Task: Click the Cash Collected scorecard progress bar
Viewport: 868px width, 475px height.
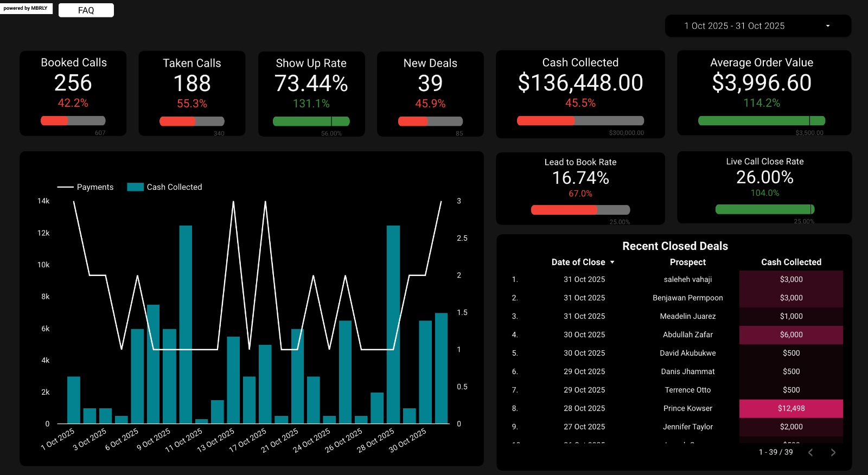Action: coord(580,121)
